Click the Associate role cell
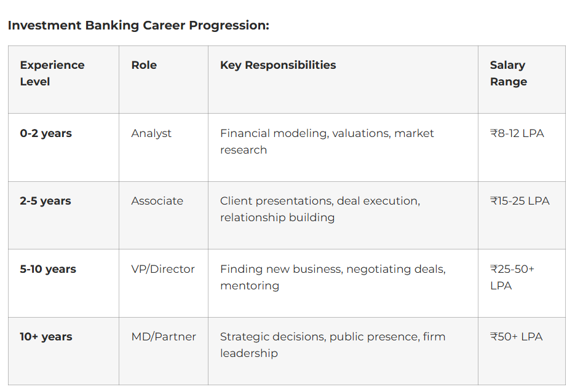 click(x=157, y=201)
